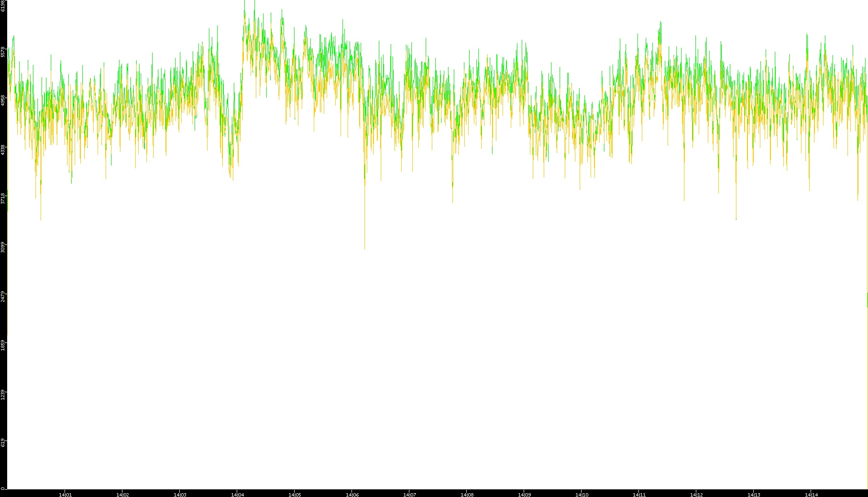Click the 2479 vertical axis label

[x=3, y=297]
